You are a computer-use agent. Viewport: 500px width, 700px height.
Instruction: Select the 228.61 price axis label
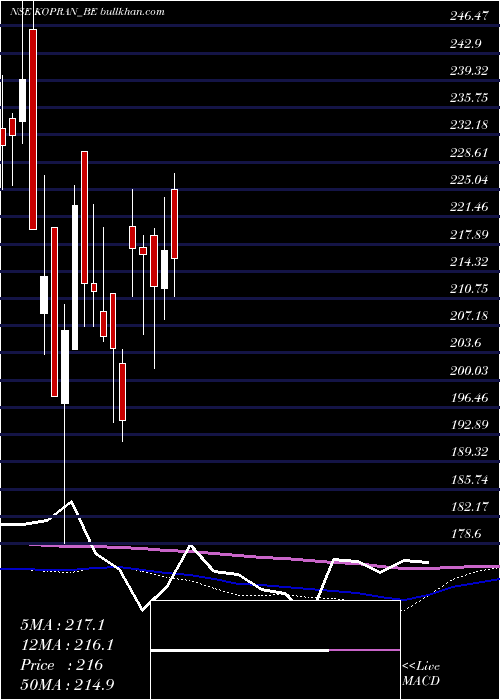click(469, 153)
